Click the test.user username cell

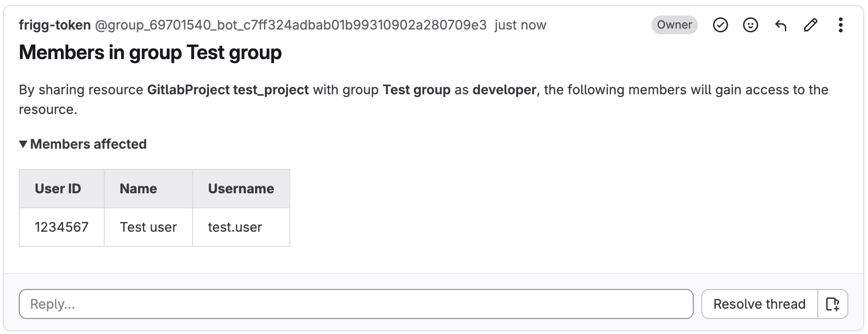pyautogui.click(x=235, y=227)
